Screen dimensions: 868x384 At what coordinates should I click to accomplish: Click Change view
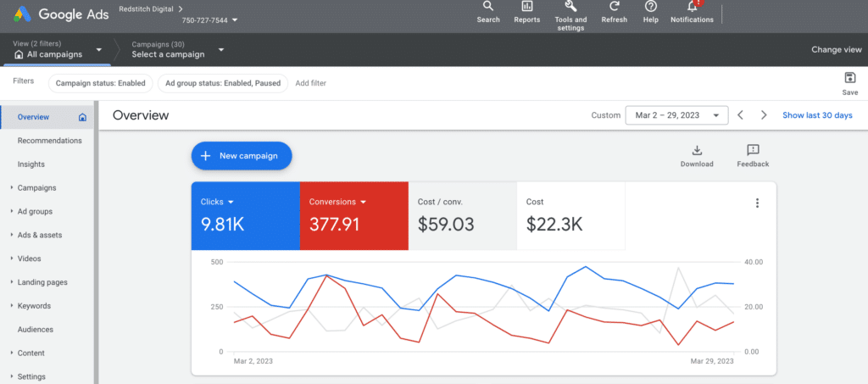(837, 50)
